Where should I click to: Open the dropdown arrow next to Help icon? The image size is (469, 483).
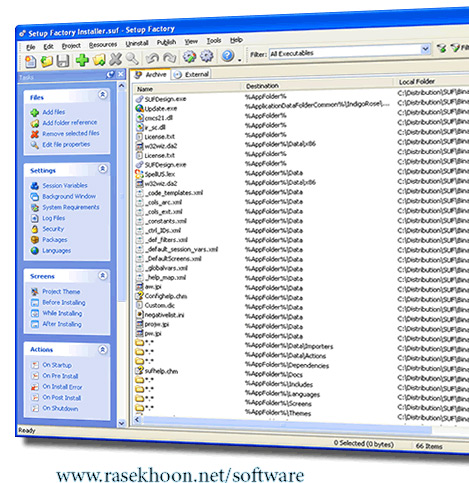pos(240,60)
